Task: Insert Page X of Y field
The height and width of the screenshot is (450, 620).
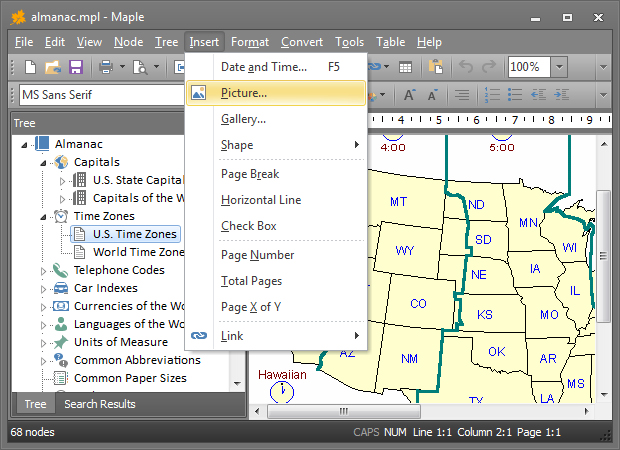Action: (x=276, y=307)
